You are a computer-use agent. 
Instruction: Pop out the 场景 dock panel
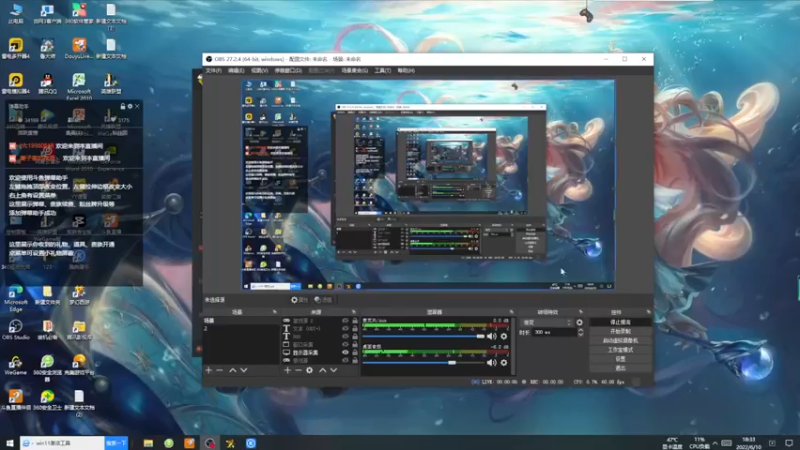coord(274,312)
